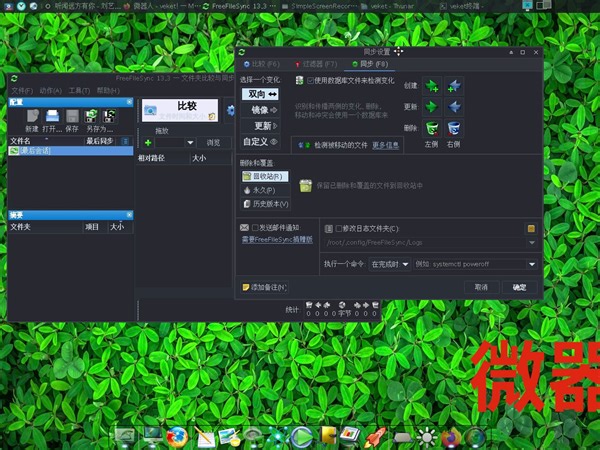Launch Firefox from the dock
This screenshot has width=600, height=450.
pyautogui.click(x=177, y=437)
